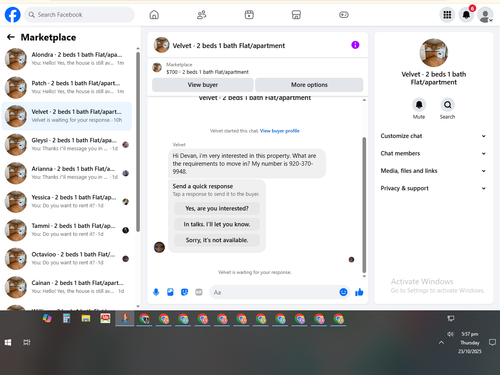Choose a sticker icon

point(184,292)
